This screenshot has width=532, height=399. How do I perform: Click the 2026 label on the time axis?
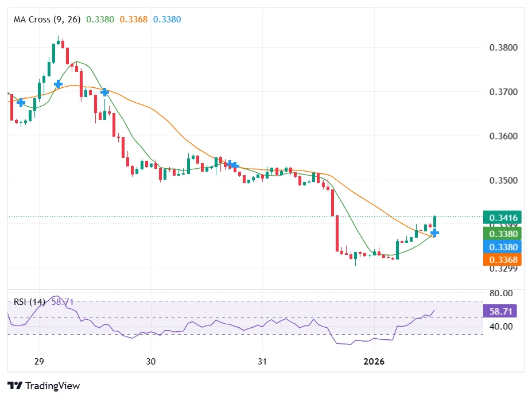coord(375,362)
